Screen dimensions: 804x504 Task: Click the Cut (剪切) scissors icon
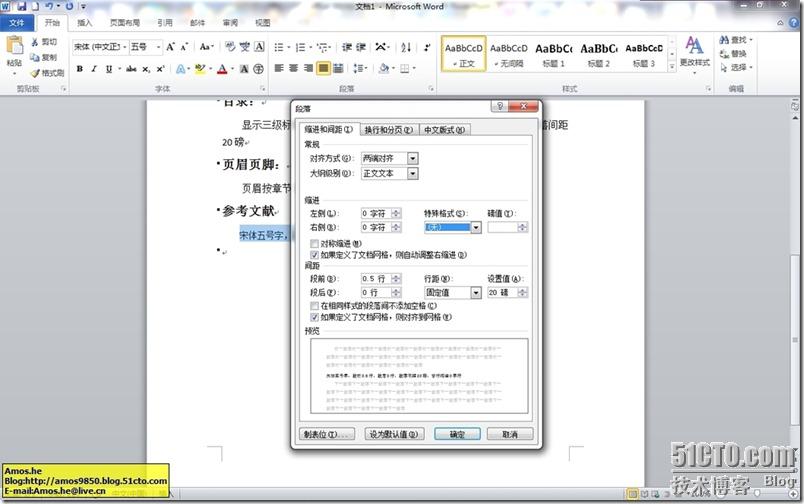(x=35, y=42)
